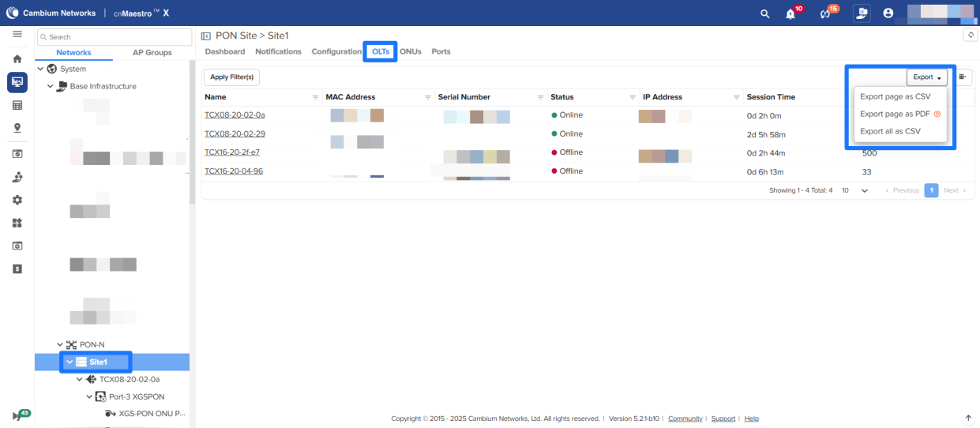Image resolution: width=980 pixels, height=428 pixels.
Task: Click the Cambium Networks logo
Action: 51,13
